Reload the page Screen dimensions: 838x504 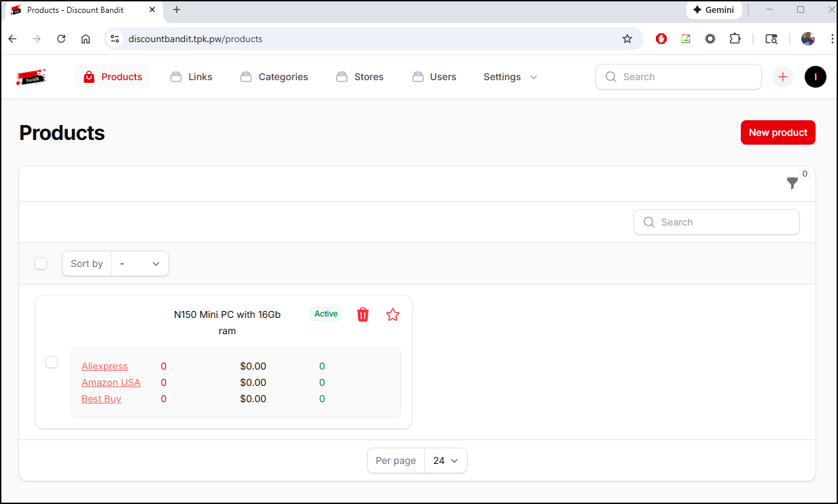[x=61, y=39]
